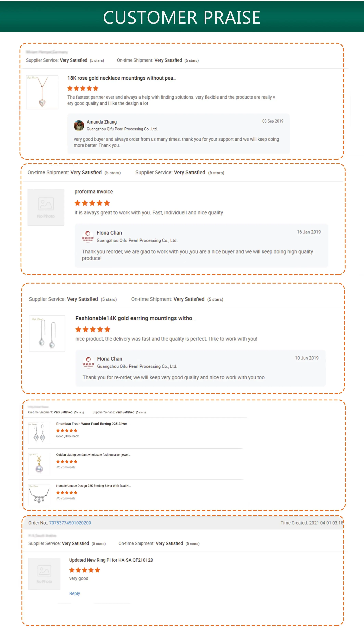Open the Fashionable 14K gold earring mountings title
Image resolution: width=364 pixels, height=637 pixels.
[x=135, y=318]
